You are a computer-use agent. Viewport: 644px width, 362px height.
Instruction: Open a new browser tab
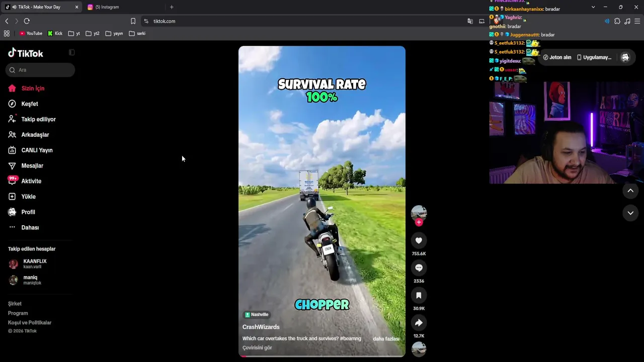point(172,7)
